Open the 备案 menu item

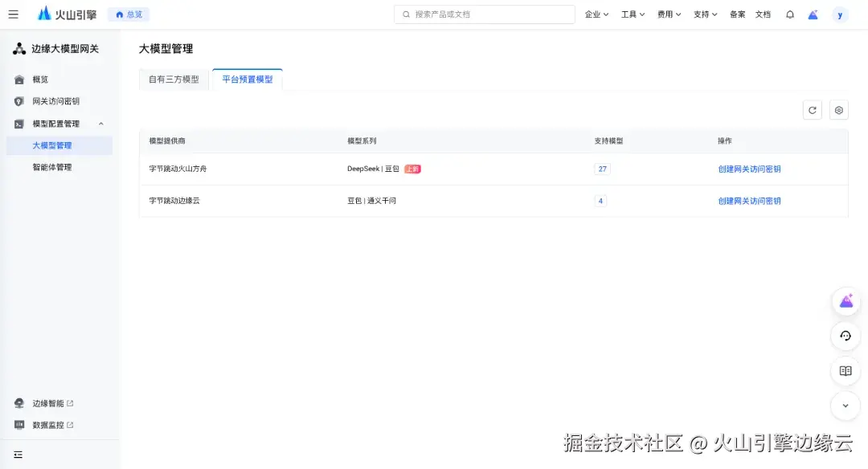click(x=737, y=14)
